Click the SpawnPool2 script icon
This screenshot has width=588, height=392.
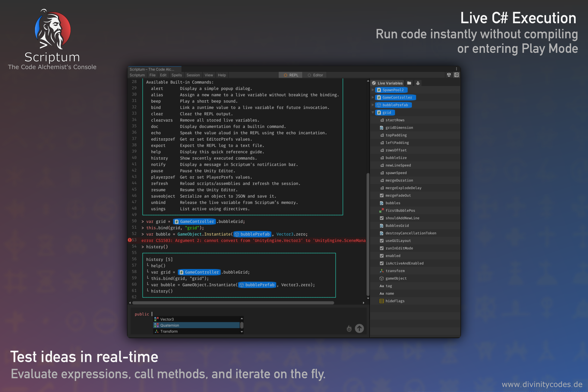pos(379,90)
